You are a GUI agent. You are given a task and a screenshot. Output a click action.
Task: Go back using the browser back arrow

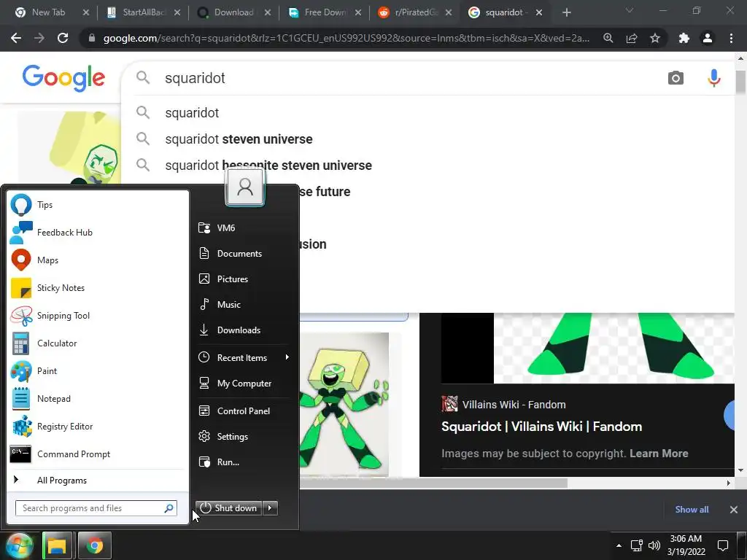pyautogui.click(x=16, y=38)
